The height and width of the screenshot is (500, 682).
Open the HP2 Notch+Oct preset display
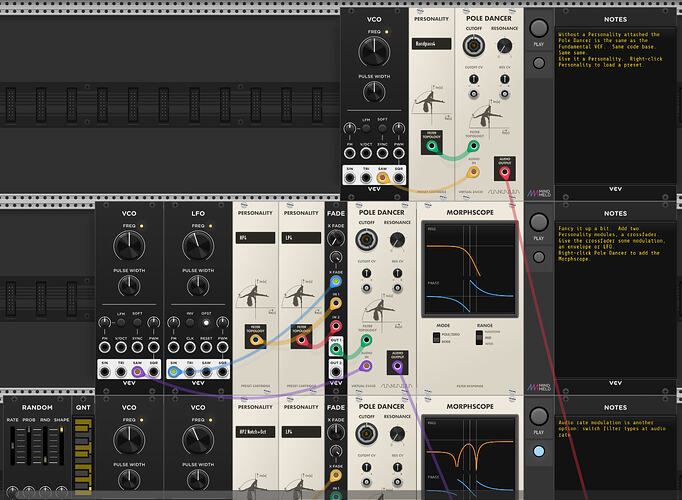coord(255,432)
